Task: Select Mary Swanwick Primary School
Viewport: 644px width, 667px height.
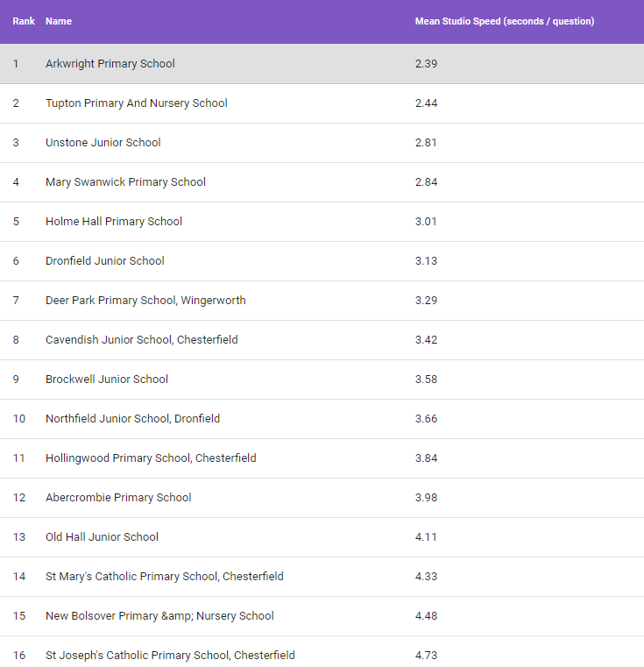Action: pyautogui.click(x=125, y=182)
